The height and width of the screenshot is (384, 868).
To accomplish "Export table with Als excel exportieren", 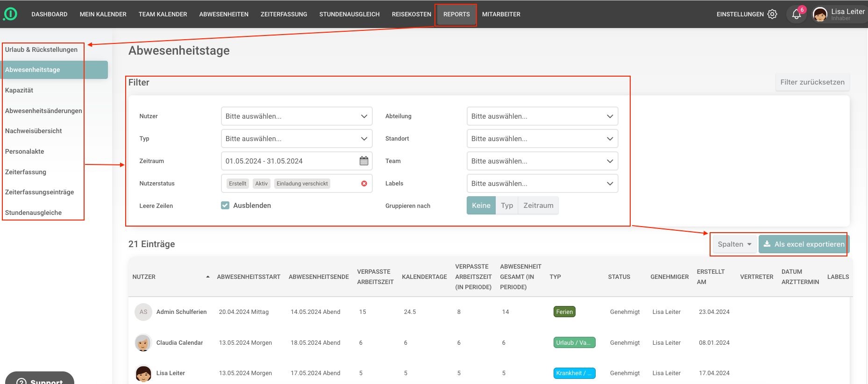I will click(804, 244).
